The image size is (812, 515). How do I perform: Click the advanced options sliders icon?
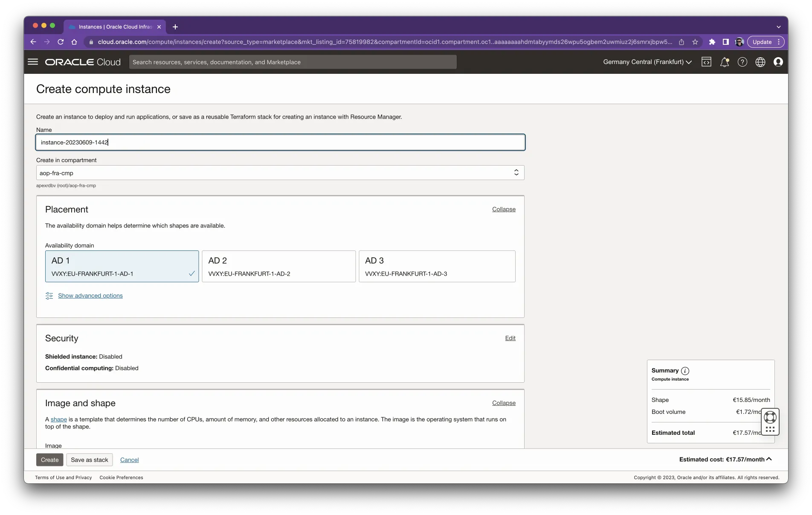click(49, 296)
